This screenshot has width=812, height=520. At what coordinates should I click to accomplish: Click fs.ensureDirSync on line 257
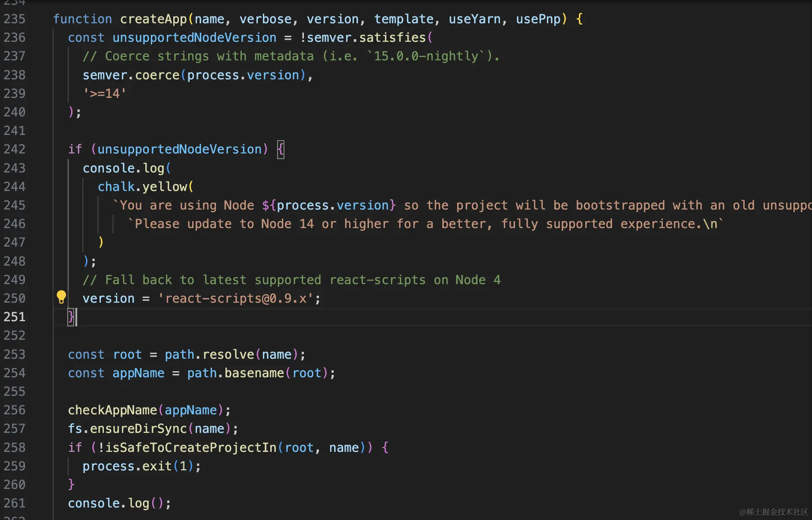click(x=127, y=429)
